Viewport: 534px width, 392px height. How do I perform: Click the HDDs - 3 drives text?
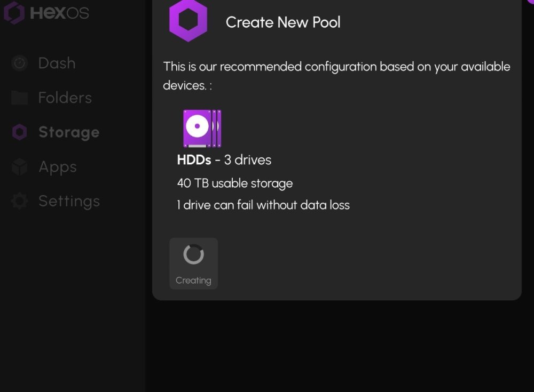(x=224, y=160)
